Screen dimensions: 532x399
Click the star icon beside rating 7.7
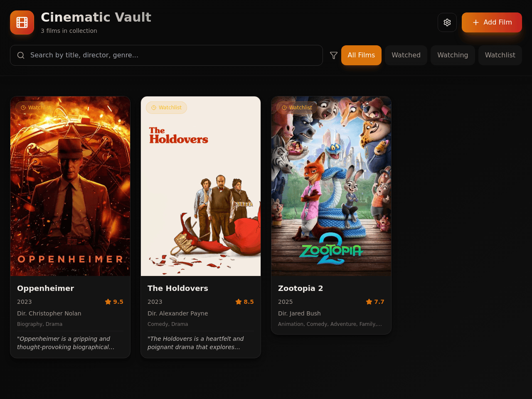[369, 302]
